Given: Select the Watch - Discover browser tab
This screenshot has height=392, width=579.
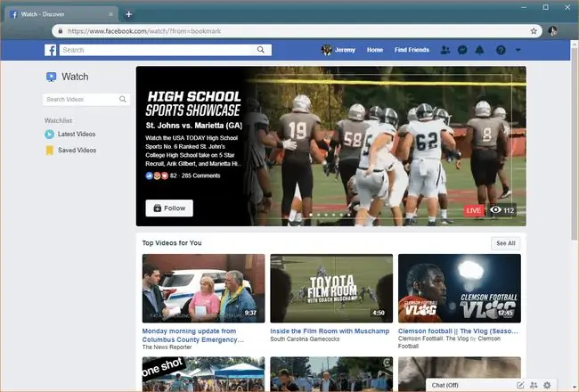Looking at the screenshot, I should tap(61, 14).
